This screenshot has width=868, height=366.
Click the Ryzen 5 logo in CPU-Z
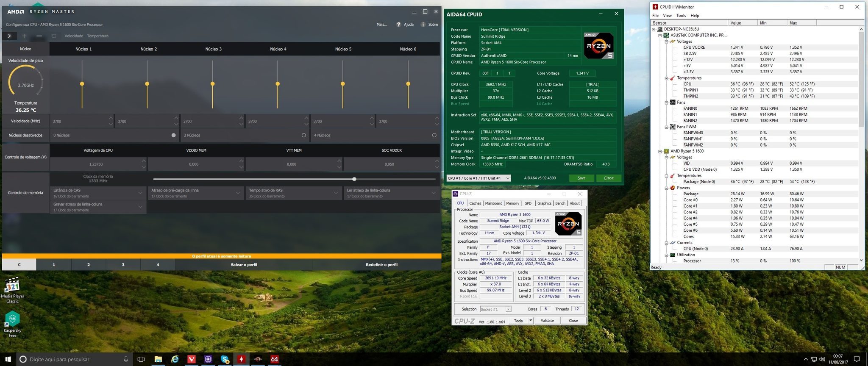tap(568, 223)
